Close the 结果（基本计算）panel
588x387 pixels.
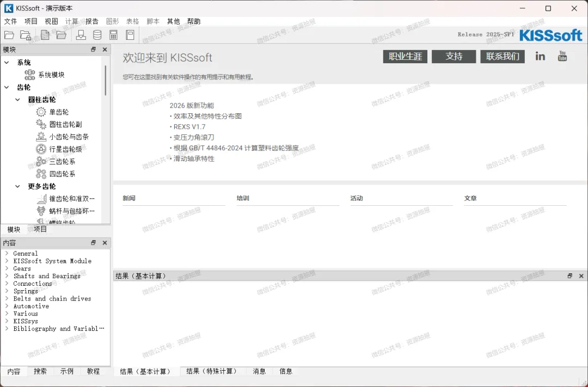coord(581,275)
